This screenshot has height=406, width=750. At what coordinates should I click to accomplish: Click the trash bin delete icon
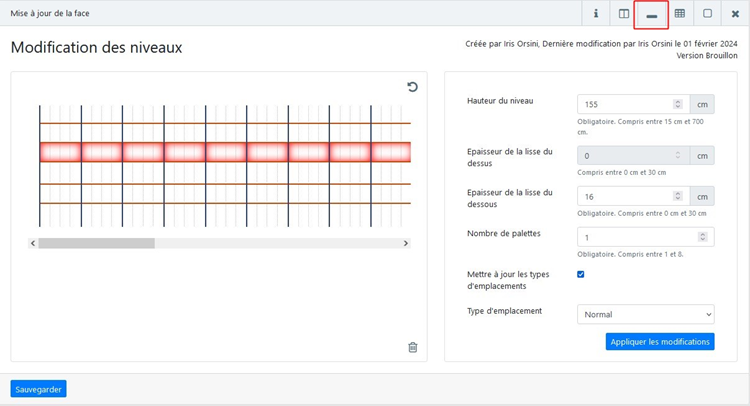pyautogui.click(x=412, y=347)
